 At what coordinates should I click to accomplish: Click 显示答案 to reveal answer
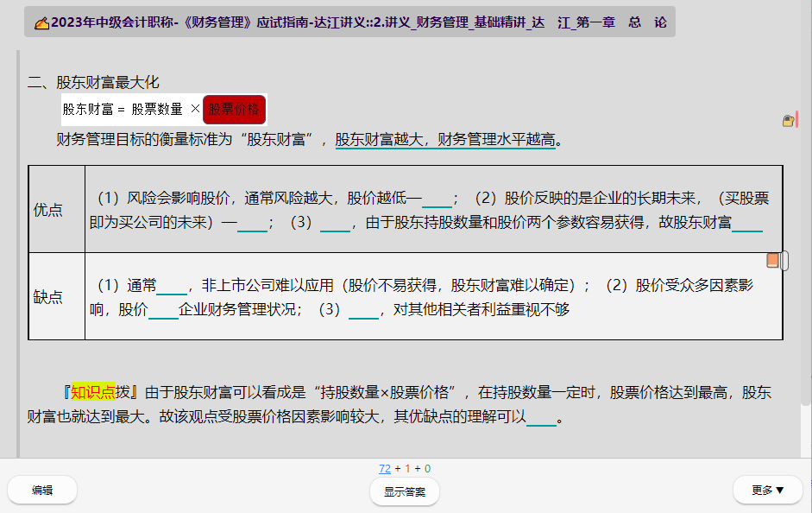tap(405, 491)
